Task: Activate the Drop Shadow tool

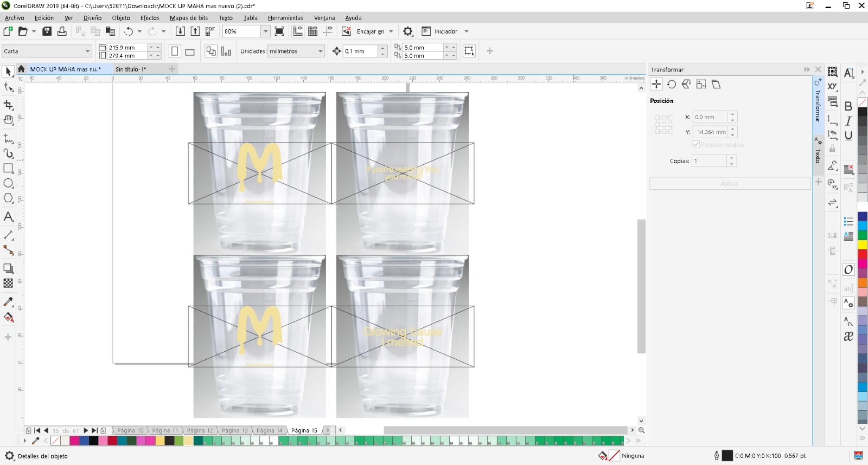Action: tap(8, 268)
